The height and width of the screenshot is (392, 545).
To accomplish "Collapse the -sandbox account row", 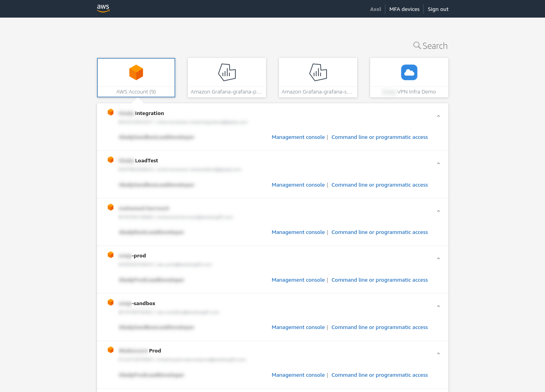I will (x=438, y=306).
